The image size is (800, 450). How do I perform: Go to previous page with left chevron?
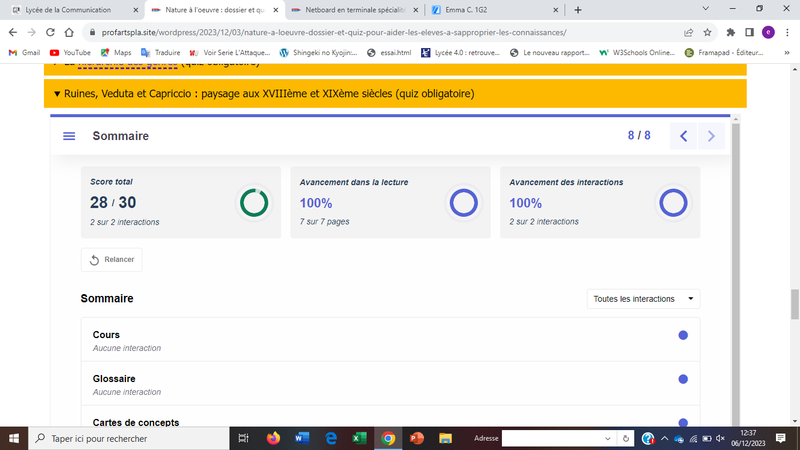pos(683,136)
